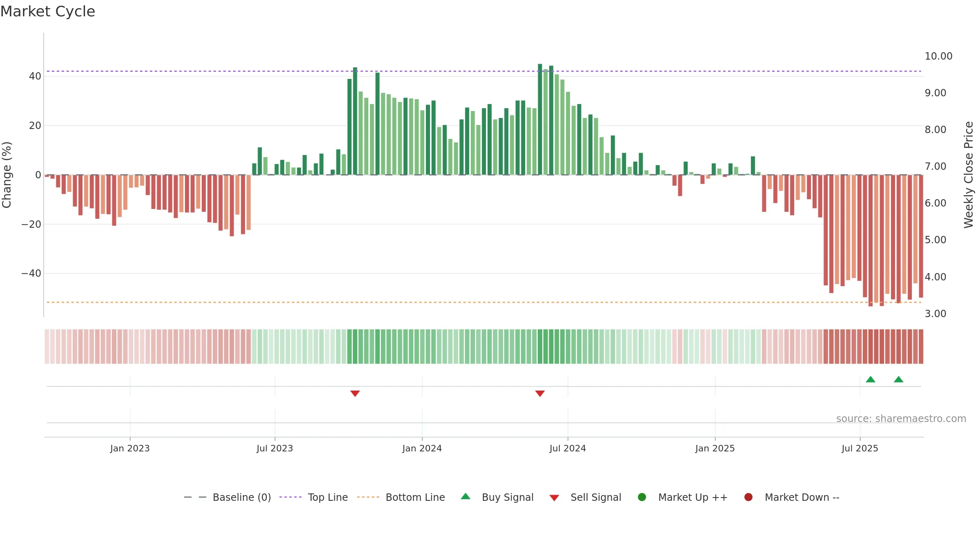Click the Change (%) axis title

[7, 175]
